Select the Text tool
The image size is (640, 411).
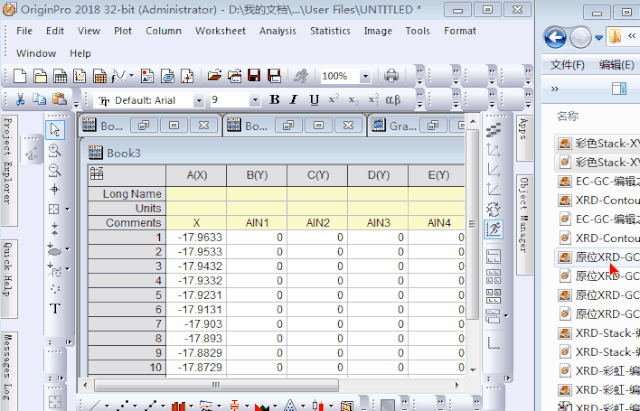55,308
